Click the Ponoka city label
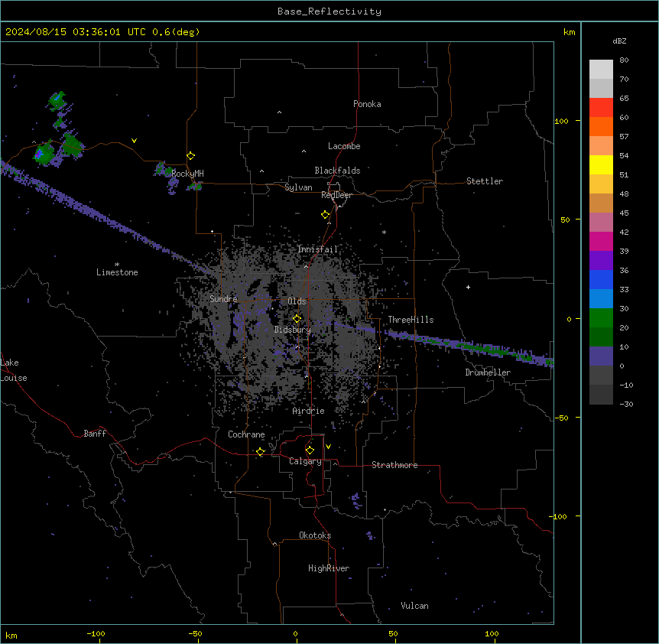The height and width of the screenshot is (644, 659). click(x=367, y=104)
